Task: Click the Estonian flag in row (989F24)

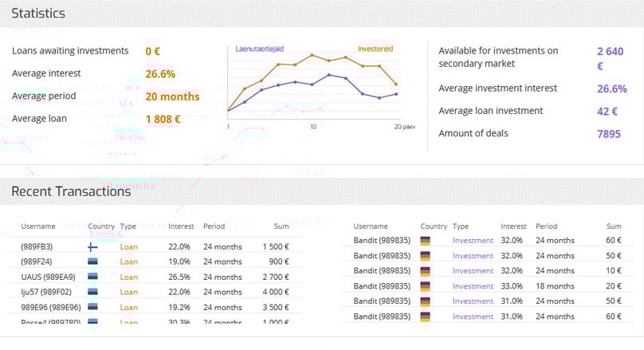Action: [x=92, y=262]
